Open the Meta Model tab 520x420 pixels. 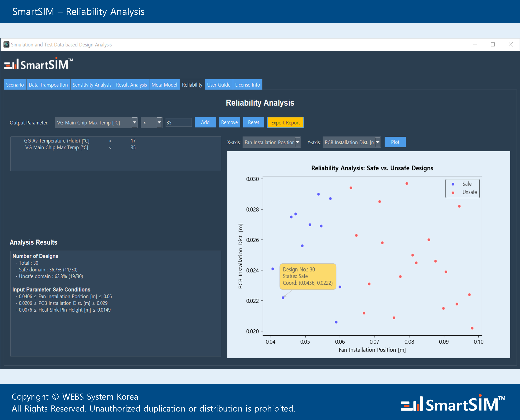pos(164,85)
